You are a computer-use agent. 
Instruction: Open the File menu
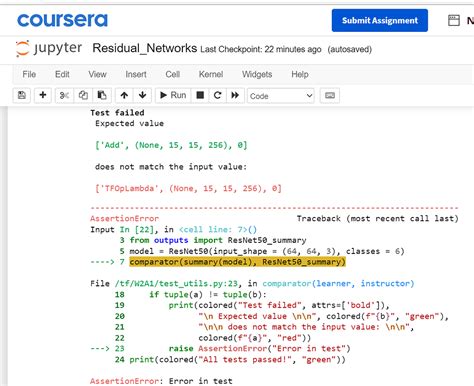29,74
